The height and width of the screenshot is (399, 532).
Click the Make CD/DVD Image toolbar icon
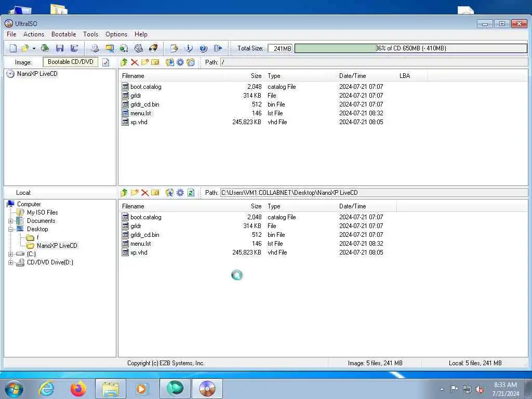[x=95, y=48]
